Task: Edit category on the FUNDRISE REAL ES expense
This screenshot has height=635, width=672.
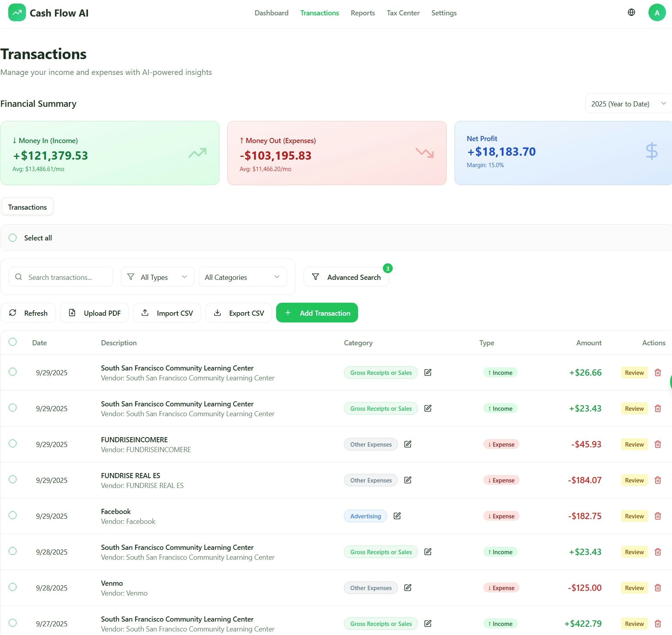Action: coord(408,480)
